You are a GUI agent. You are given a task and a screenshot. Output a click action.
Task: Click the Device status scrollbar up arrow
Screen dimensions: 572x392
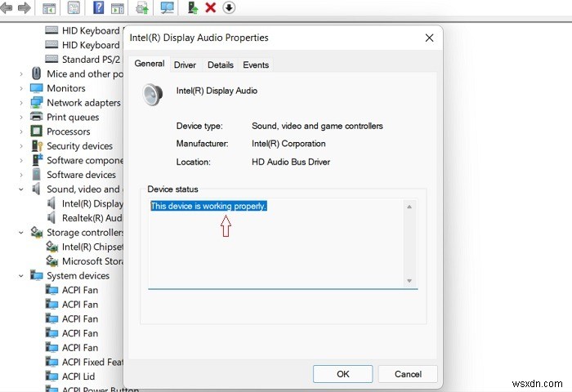click(x=409, y=207)
